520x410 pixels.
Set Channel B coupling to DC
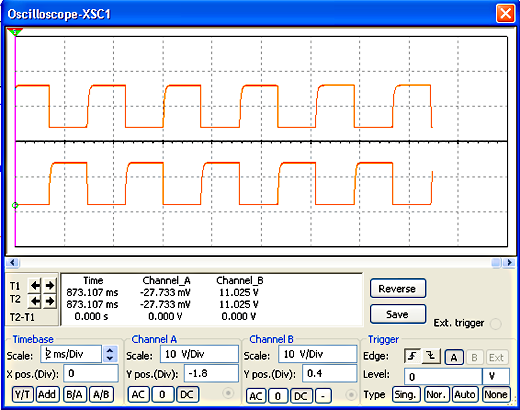301,396
